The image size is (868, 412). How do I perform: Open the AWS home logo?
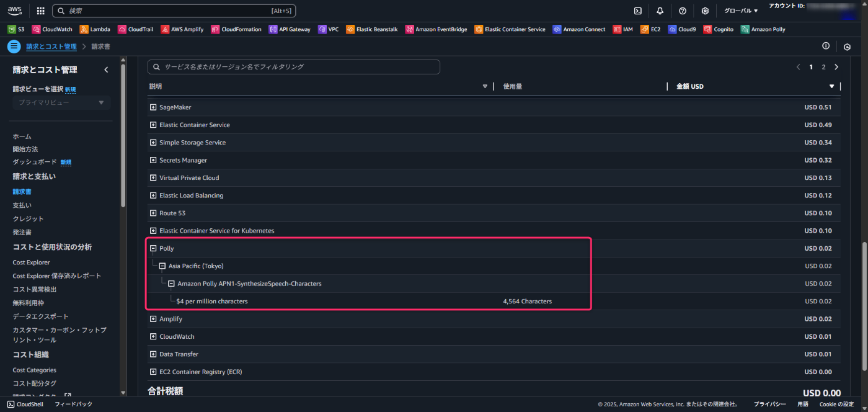point(15,11)
